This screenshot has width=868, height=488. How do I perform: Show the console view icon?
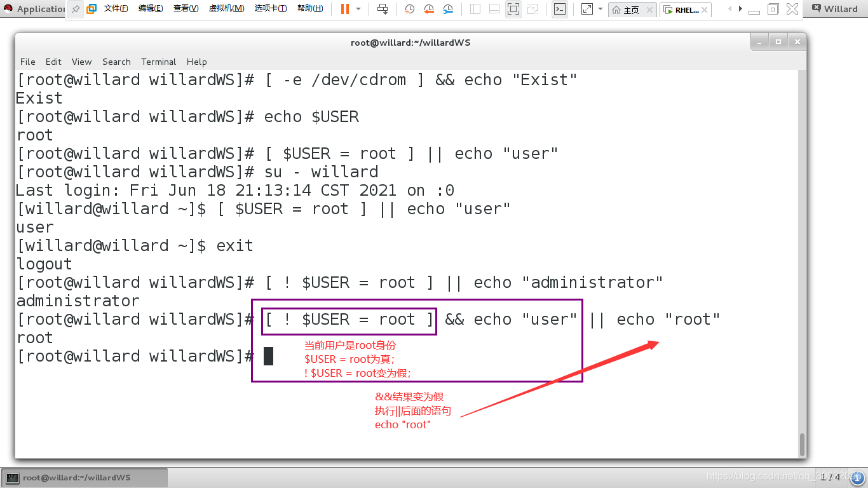click(x=559, y=10)
